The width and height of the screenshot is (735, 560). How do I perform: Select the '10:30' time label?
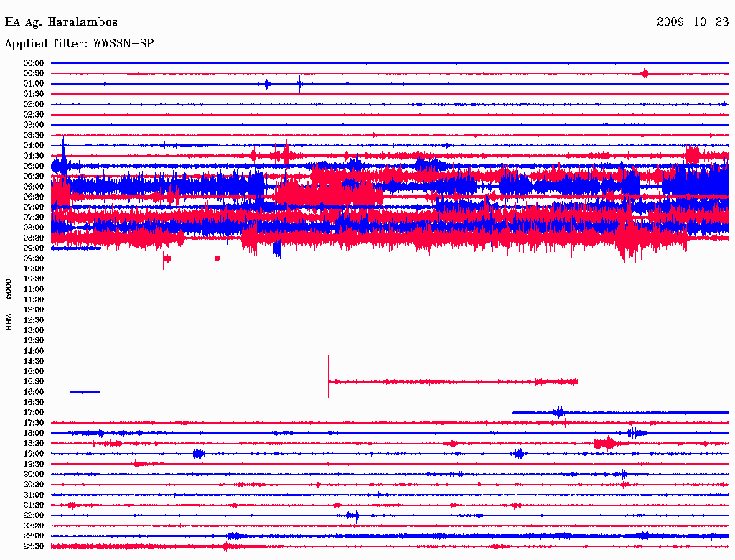tap(34, 279)
